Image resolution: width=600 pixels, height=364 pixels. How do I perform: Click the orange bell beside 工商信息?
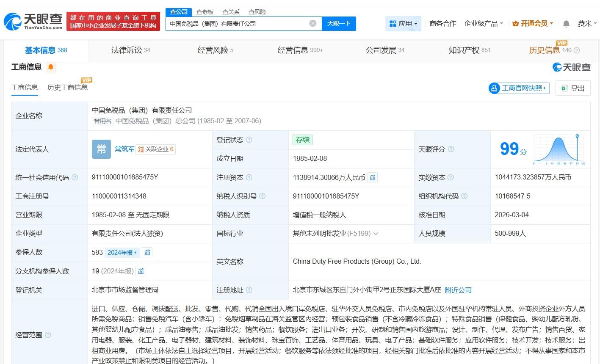coord(51,67)
